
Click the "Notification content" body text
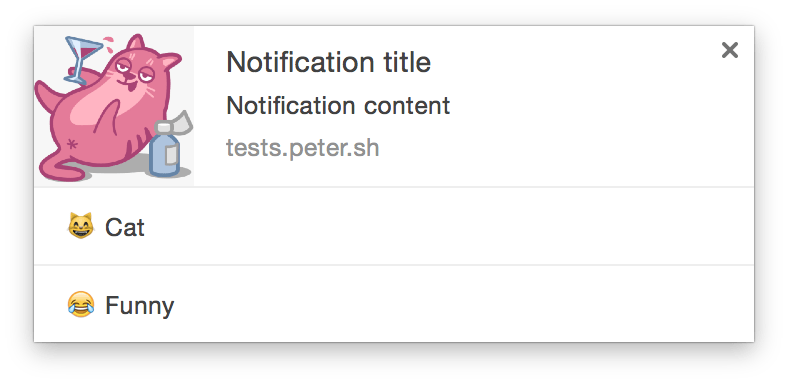point(338,106)
